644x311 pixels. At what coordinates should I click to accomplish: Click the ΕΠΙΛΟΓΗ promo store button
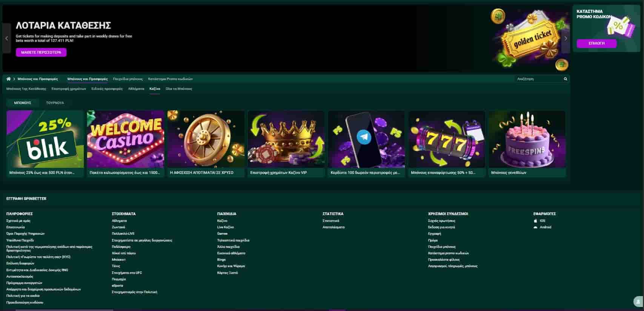pyautogui.click(x=596, y=43)
